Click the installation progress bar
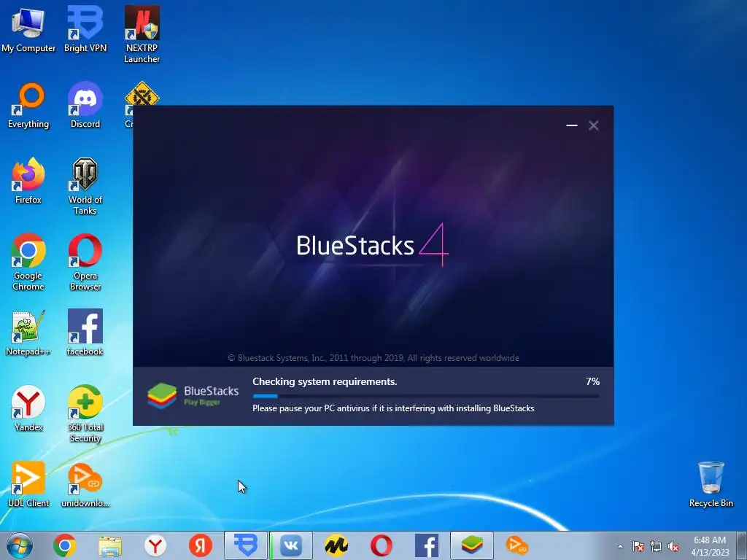 (425, 396)
